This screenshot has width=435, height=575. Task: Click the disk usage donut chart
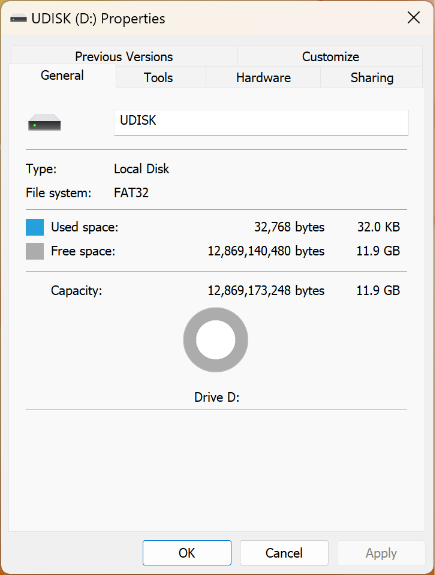point(216,340)
